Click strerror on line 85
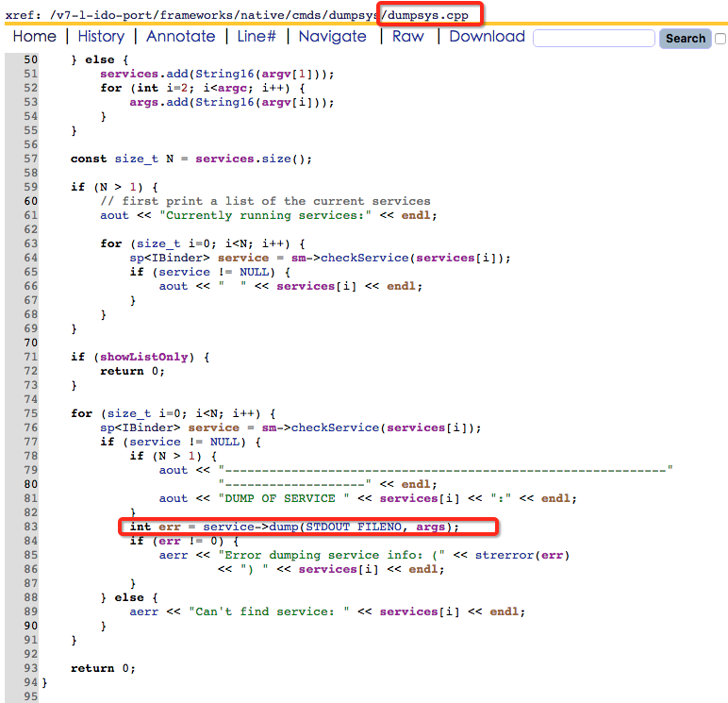The image size is (728, 703). [x=505, y=555]
